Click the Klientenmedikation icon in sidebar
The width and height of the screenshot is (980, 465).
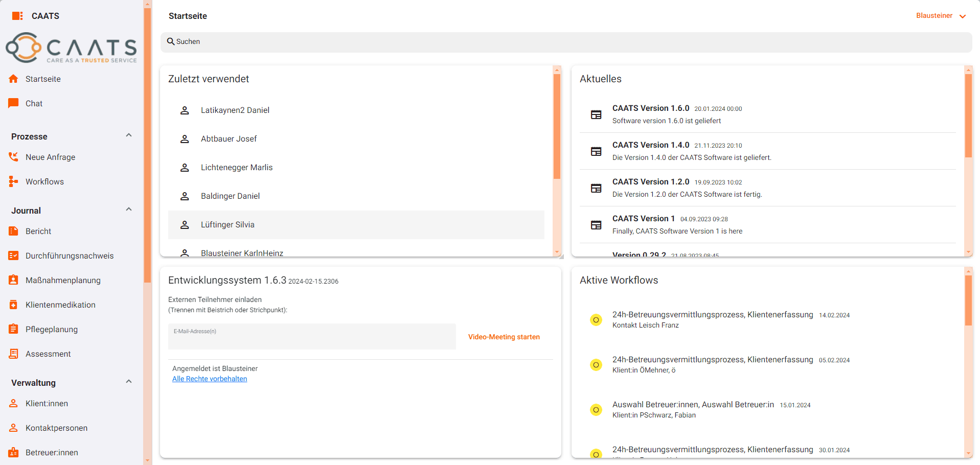(x=14, y=305)
